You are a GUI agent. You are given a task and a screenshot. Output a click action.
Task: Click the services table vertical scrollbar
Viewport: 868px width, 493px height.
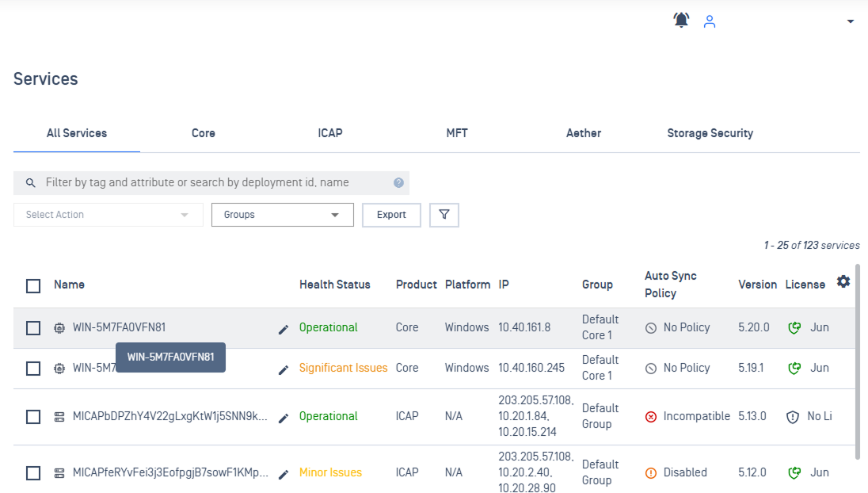click(x=858, y=361)
